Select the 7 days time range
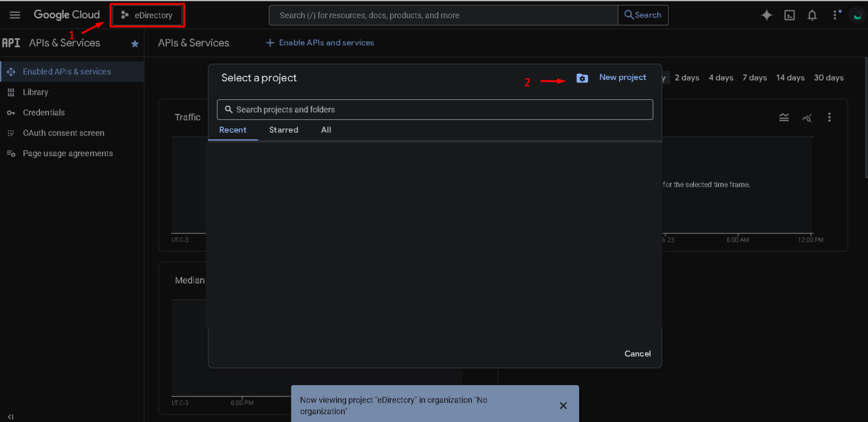The image size is (868, 422). coord(755,77)
